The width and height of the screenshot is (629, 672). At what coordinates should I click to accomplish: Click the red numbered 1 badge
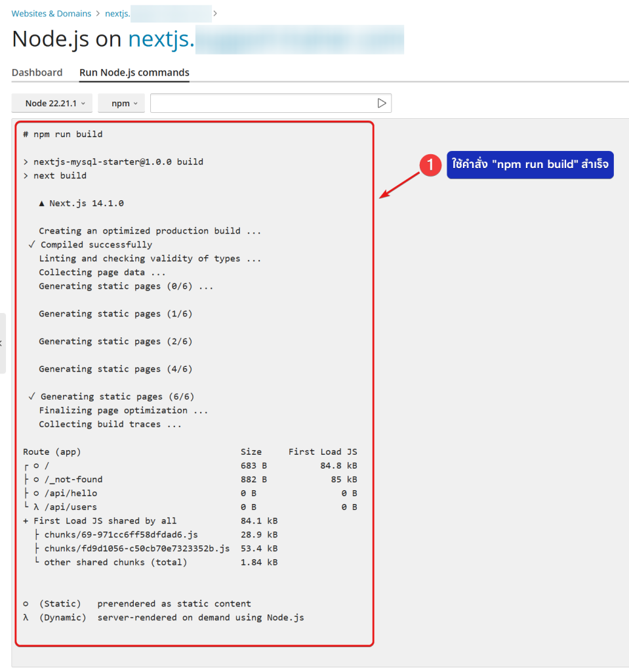coord(430,165)
